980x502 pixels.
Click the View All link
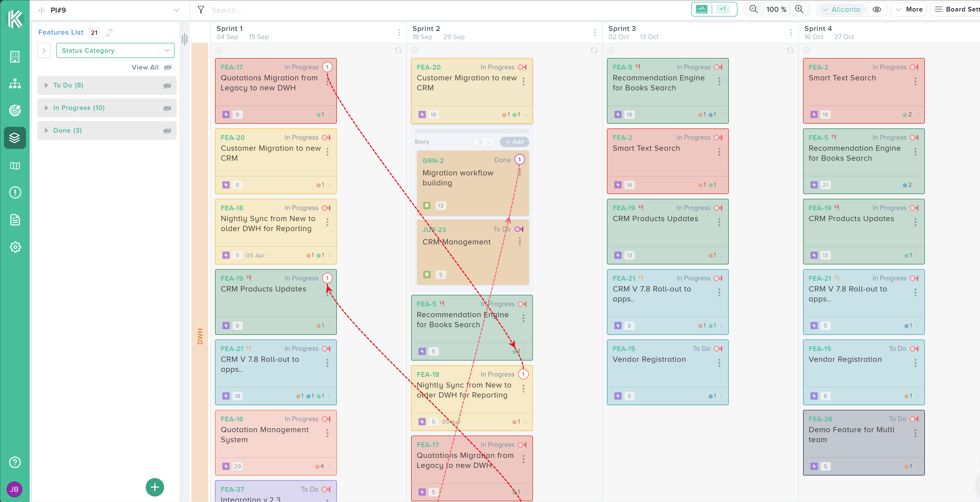coord(145,67)
